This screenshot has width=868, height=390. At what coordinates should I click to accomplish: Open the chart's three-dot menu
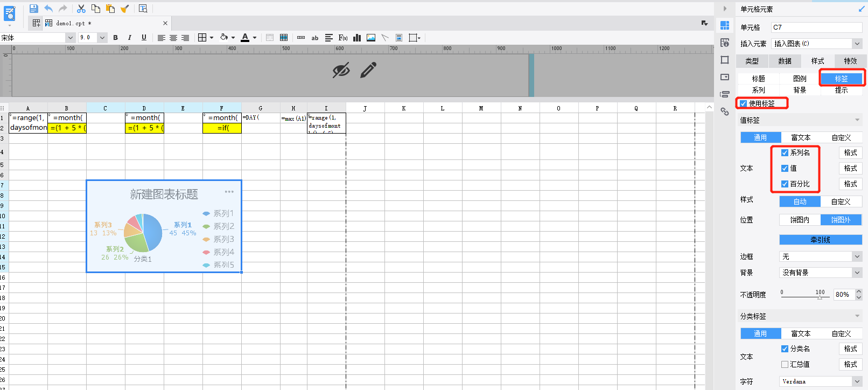[x=229, y=192]
